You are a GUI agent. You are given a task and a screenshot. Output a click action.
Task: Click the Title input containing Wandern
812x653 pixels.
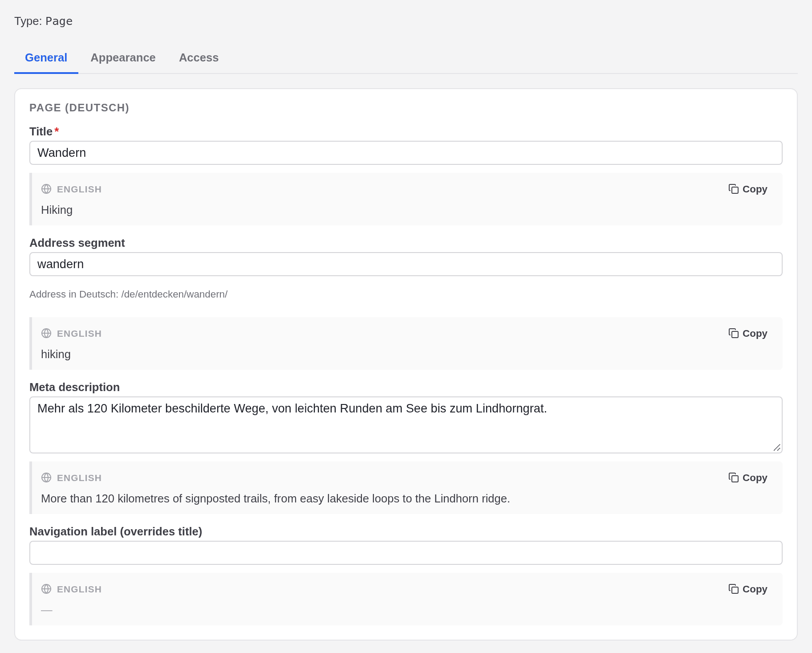tap(406, 153)
